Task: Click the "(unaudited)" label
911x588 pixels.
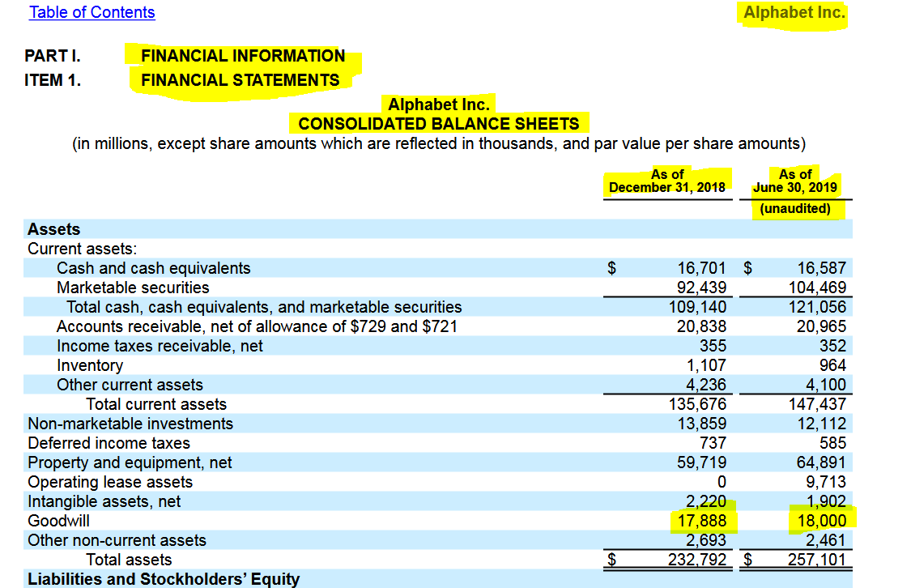Action: [x=795, y=209]
